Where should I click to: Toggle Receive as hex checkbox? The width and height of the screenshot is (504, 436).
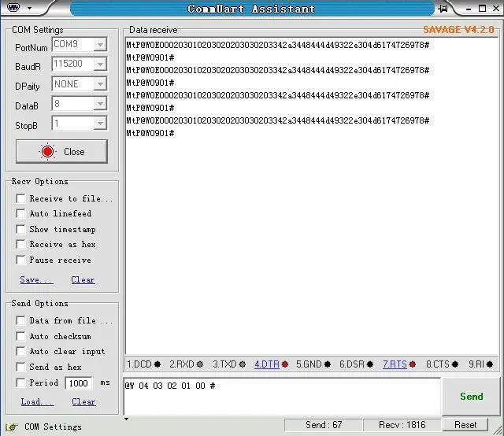point(20,244)
